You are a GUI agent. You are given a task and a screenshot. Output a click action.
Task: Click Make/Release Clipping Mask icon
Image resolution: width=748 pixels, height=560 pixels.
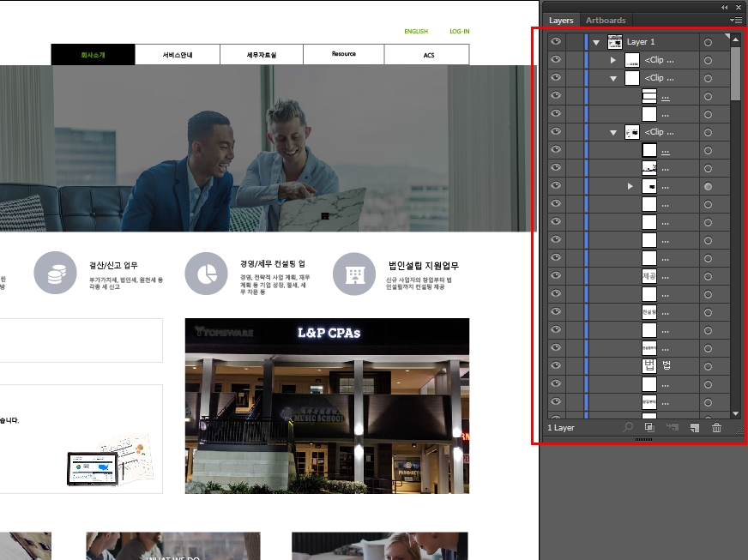(x=649, y=427)
